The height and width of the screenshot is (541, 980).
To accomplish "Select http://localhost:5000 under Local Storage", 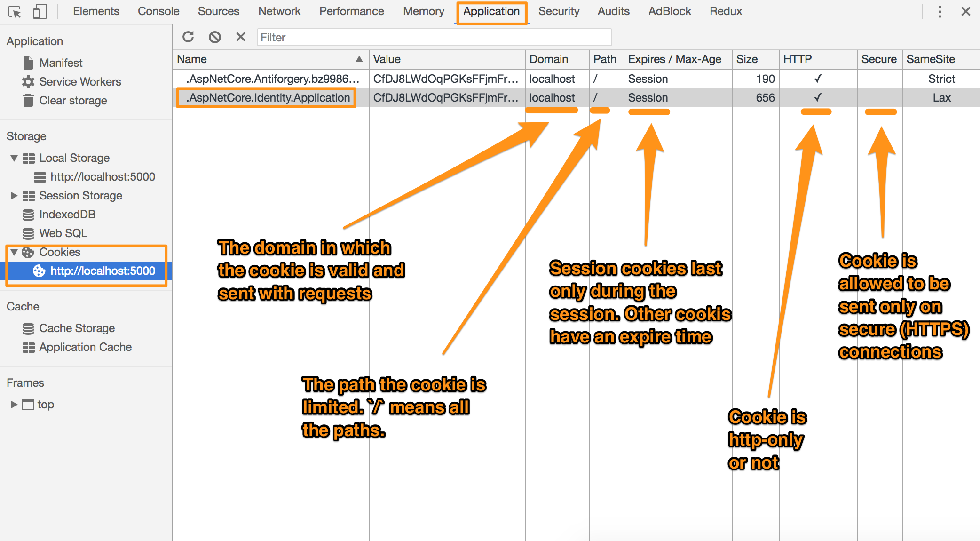I will coord(103,177).
